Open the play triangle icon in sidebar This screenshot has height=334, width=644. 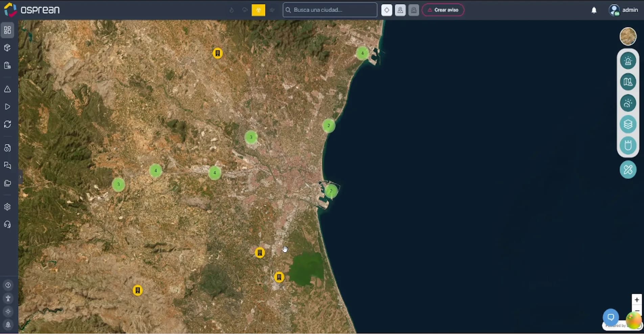click(x=7, y=107)
